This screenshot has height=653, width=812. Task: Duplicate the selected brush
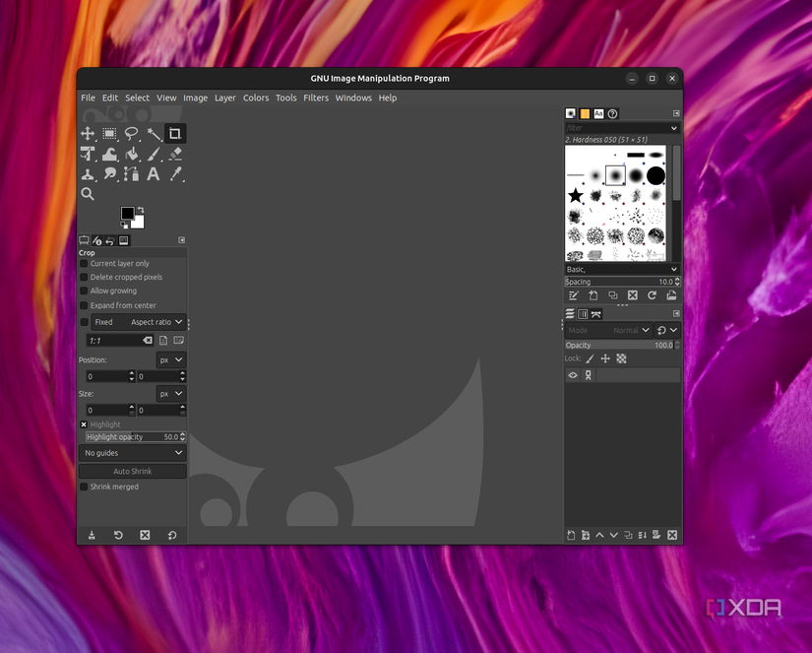pos(612,295)
